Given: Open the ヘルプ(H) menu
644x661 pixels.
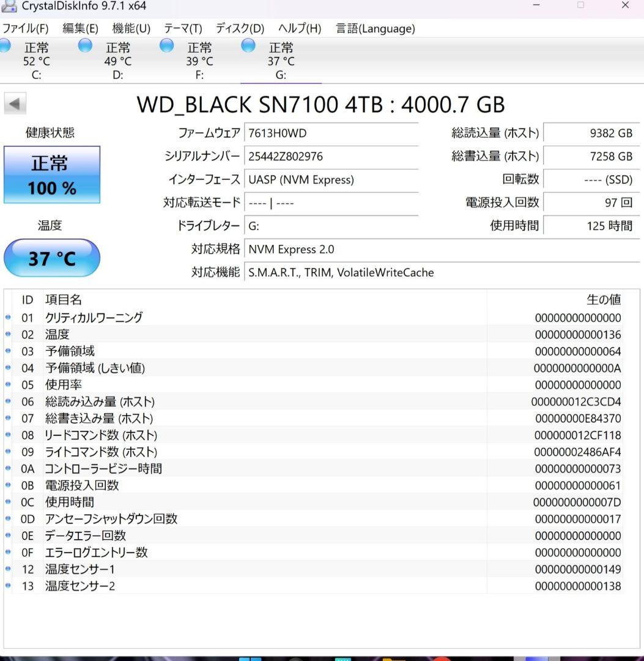Looking at the screenshot, I should tap(299, 28).
